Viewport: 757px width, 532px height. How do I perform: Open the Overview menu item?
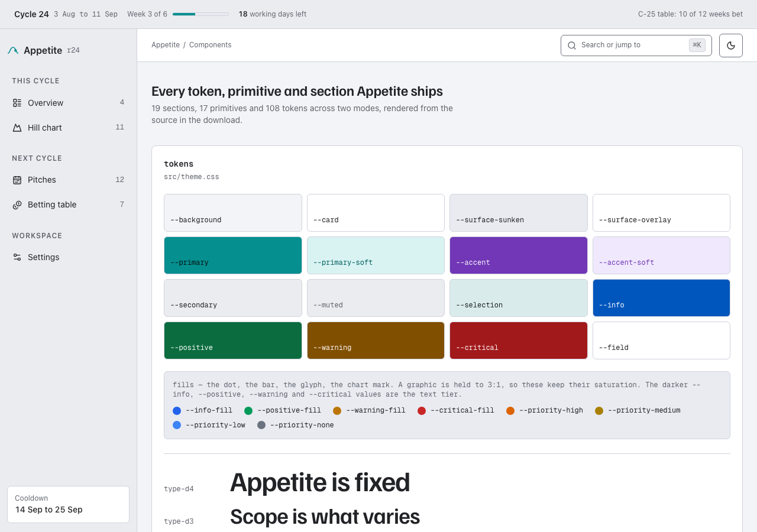69,103
